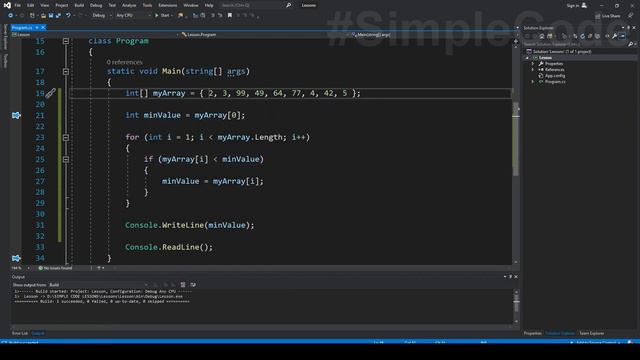
Task: Collapse the if statement code block
Action: 66,160
